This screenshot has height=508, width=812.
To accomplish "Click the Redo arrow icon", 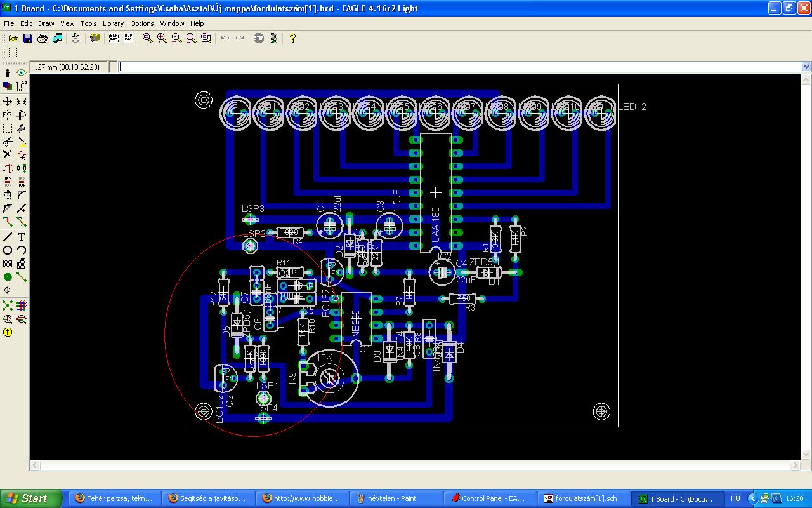I will tap(239, 38).
